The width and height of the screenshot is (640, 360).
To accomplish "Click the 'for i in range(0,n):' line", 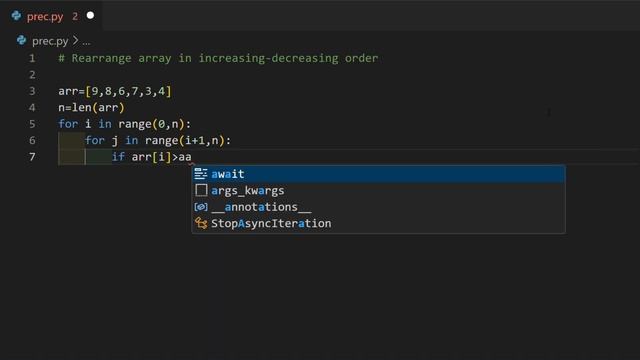I will pyautogui.click(x=124, y=124).
